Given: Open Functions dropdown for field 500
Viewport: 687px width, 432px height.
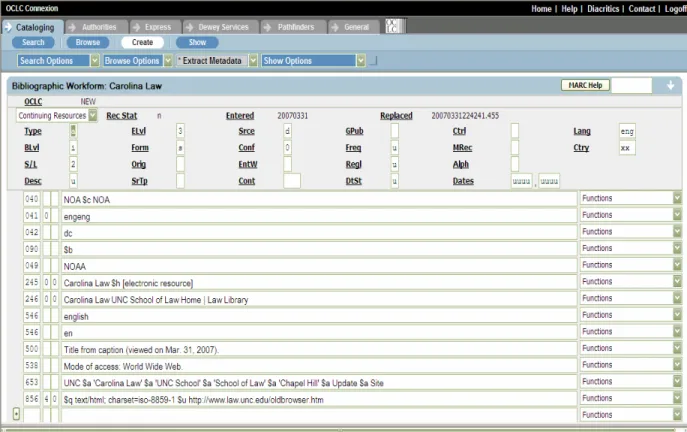Looking at the screenshot, I should [631, 348].
